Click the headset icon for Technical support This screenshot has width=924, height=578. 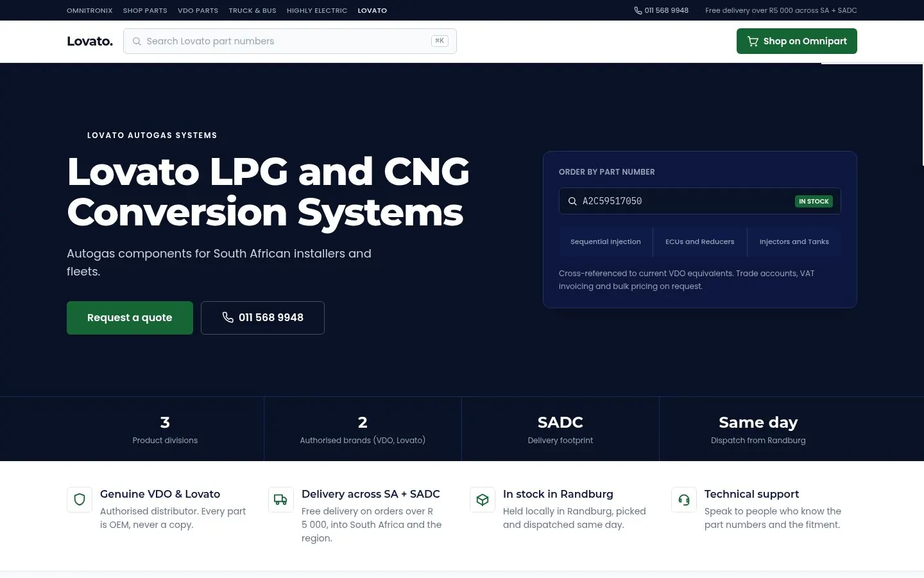click(x=684, y=500)
